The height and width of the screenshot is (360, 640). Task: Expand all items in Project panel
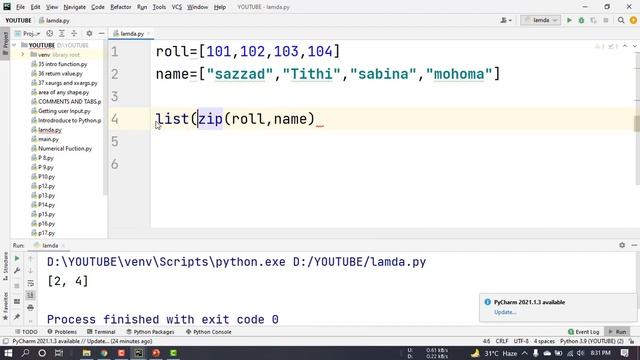tap(62, 33)
